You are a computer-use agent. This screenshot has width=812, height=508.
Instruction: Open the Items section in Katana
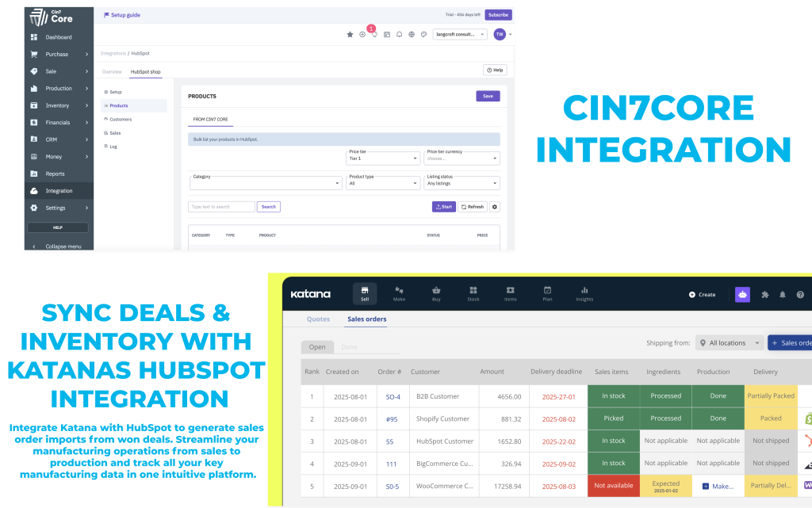pos(511,293)
